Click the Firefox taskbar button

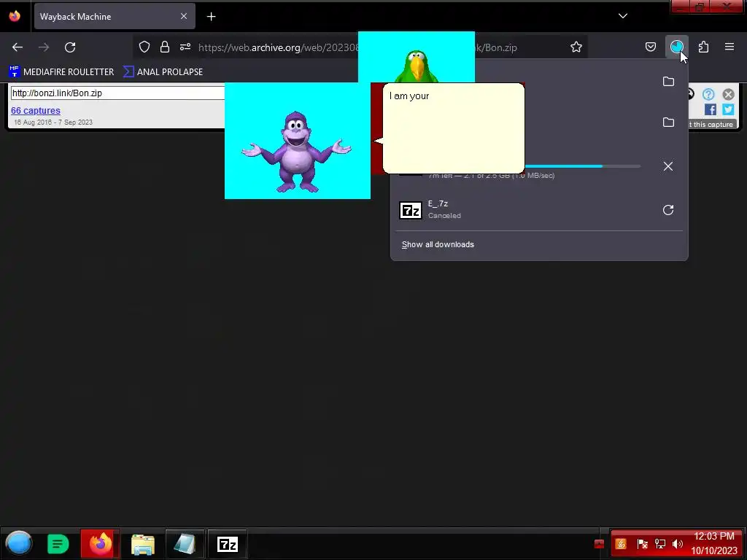100,544
